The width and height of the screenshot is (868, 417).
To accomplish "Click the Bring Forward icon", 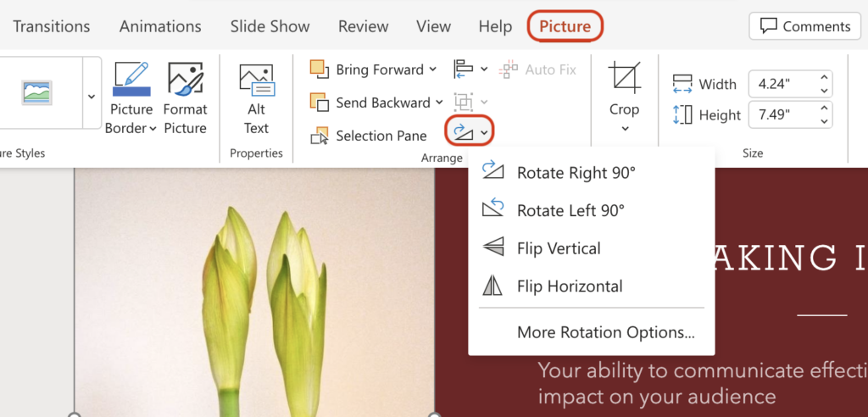I will pos(319,69).
